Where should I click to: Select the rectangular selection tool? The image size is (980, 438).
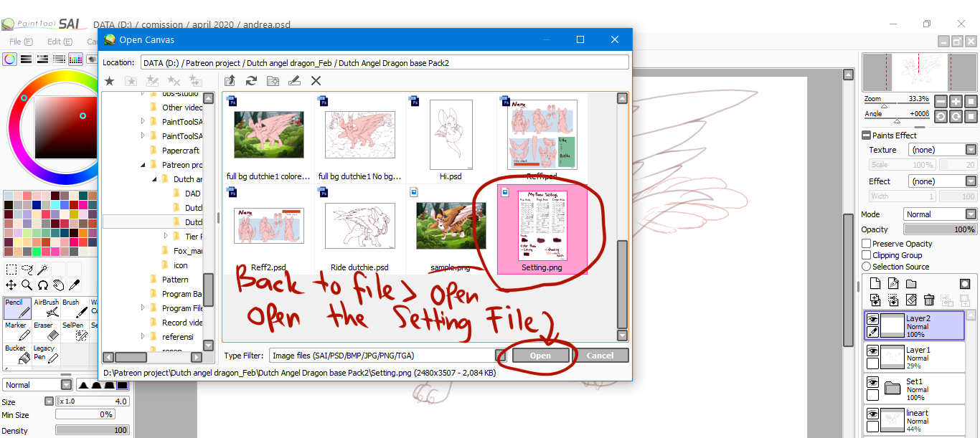click(11, 270)
